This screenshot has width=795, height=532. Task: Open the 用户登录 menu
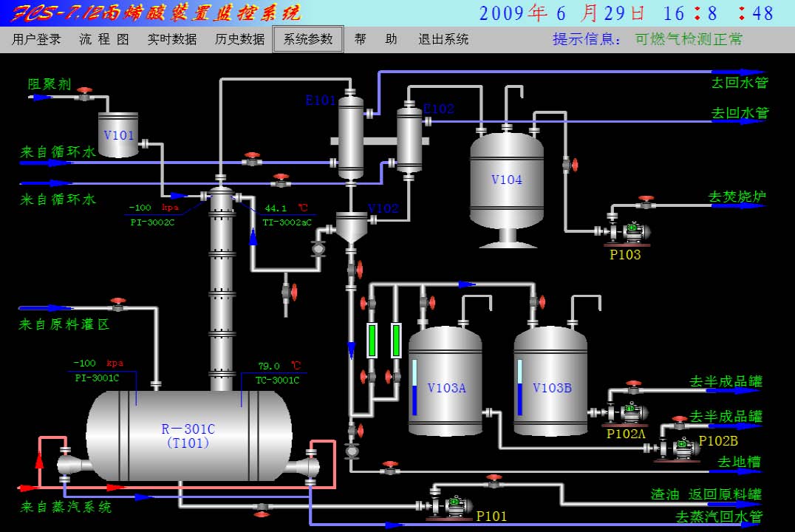(x=36, y=39)
